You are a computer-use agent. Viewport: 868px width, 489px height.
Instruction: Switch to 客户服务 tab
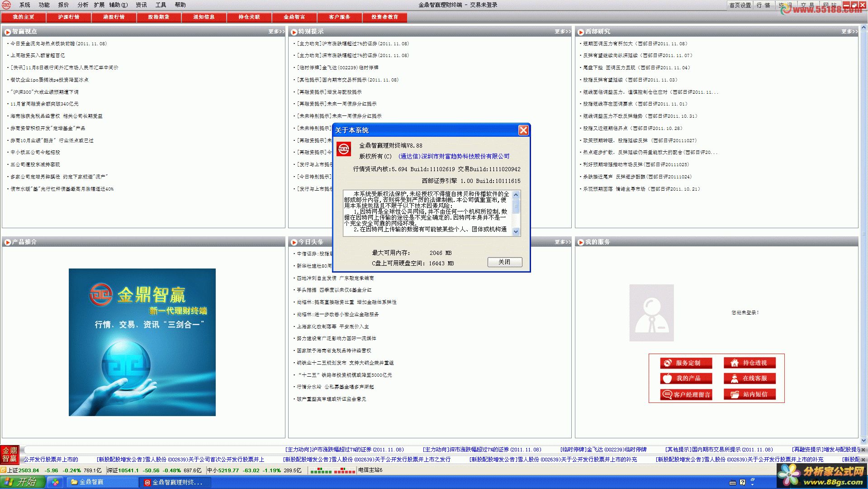(340, 17)
